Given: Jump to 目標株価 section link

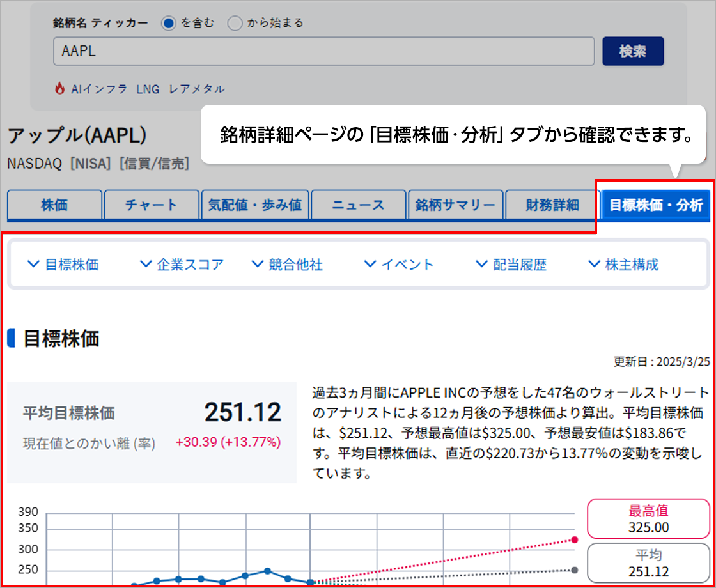Looking at the screenshot, I should tap(63, 265).
